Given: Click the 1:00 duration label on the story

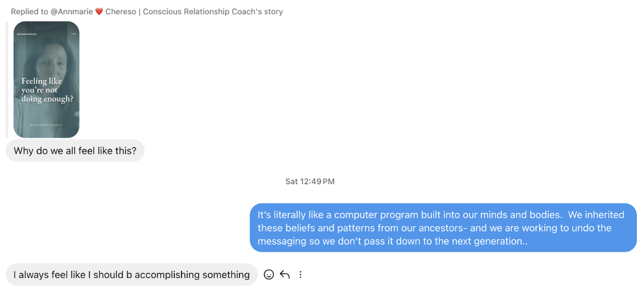Looking at the screenshot, I should (73, 34).
